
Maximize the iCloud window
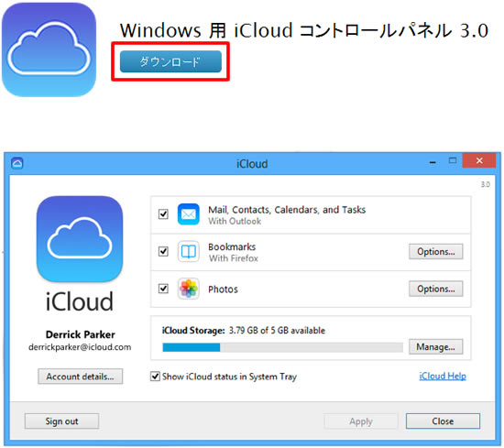(x=453, y=161)
